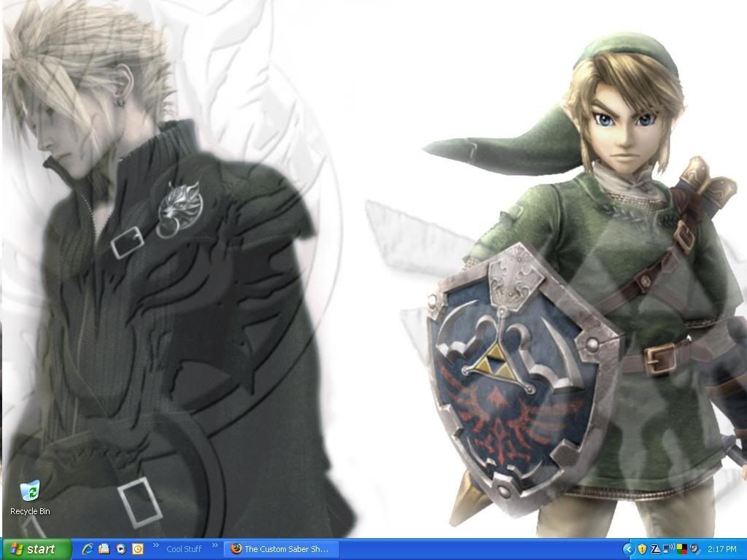Screen dimensions: 747x560
Task: Click the Cool Stuff toolbar label
Action: point(184,549)
